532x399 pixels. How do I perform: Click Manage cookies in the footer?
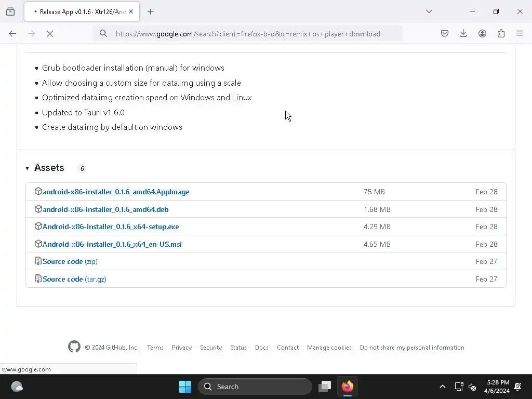[x=329, y=348]
